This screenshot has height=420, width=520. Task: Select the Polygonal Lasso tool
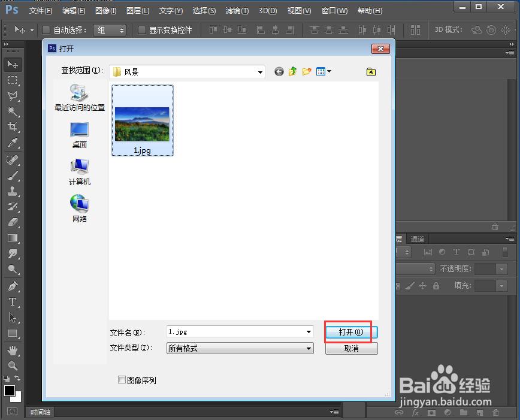(13, 96)
